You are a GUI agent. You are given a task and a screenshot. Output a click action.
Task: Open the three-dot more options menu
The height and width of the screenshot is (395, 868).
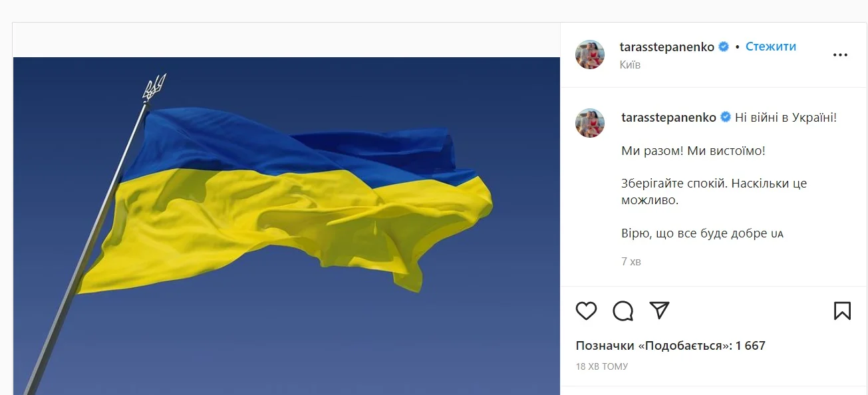[840, 55]
